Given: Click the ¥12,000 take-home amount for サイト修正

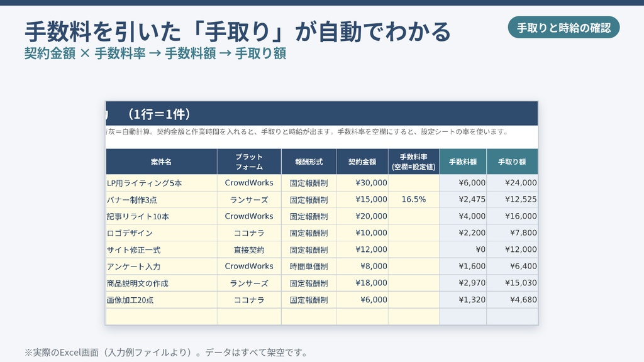Looking at the screenshot, I should coord(512,250).
